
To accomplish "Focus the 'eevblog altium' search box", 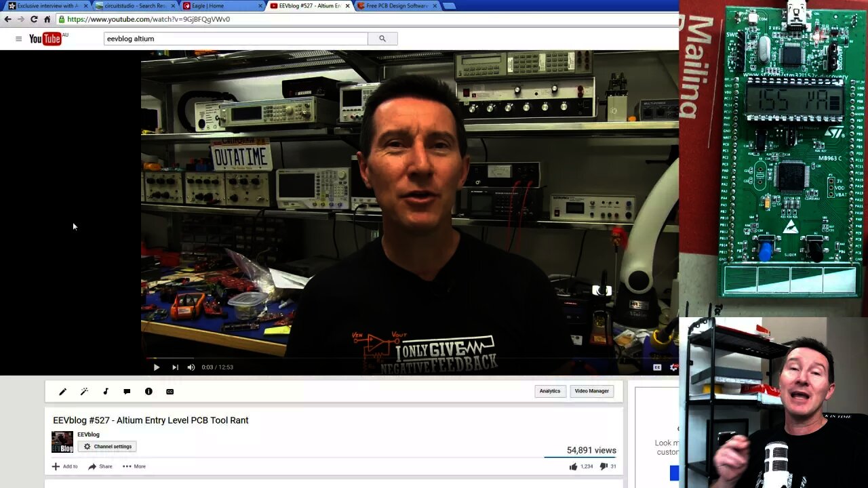I will click(x=235, y=39).
